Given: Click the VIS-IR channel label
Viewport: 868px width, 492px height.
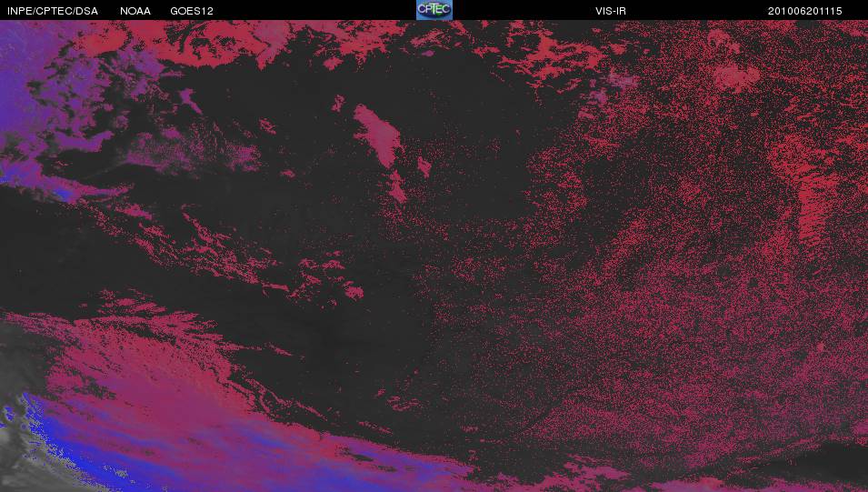Looking at the screenshot, I should (611, 11).
